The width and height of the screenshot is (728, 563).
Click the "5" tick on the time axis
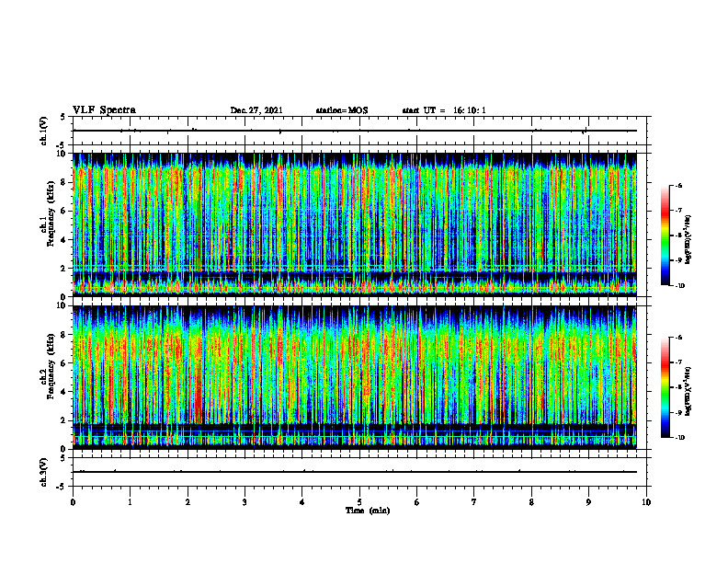(359, 502)
